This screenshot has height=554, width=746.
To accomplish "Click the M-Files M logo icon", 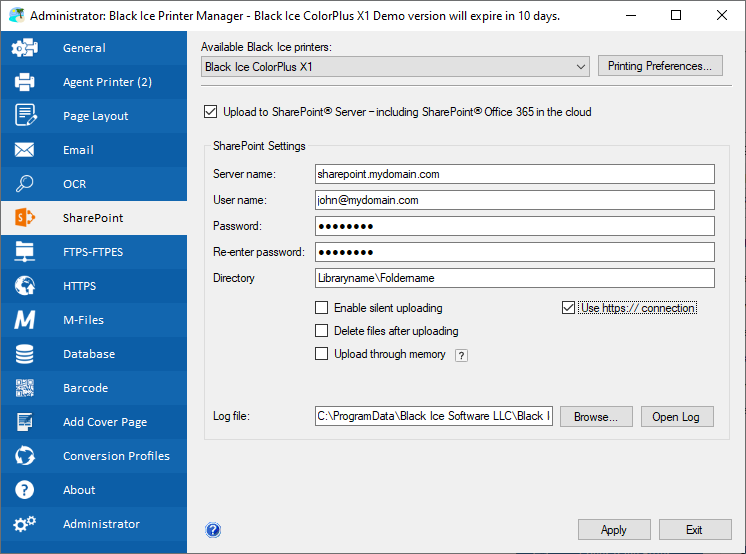I will tap(24, 320).
